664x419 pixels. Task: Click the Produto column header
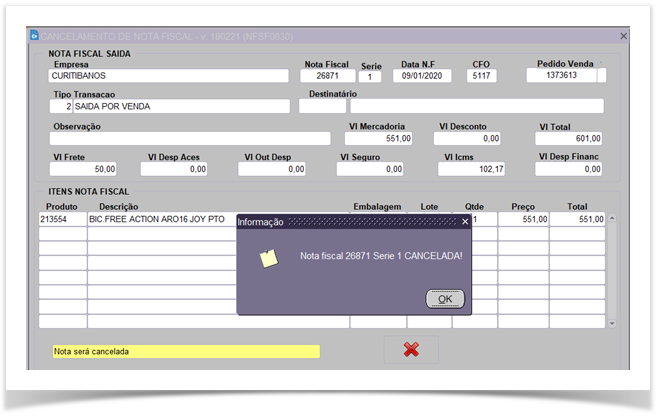pyautogui.click(x=62, y=207)
